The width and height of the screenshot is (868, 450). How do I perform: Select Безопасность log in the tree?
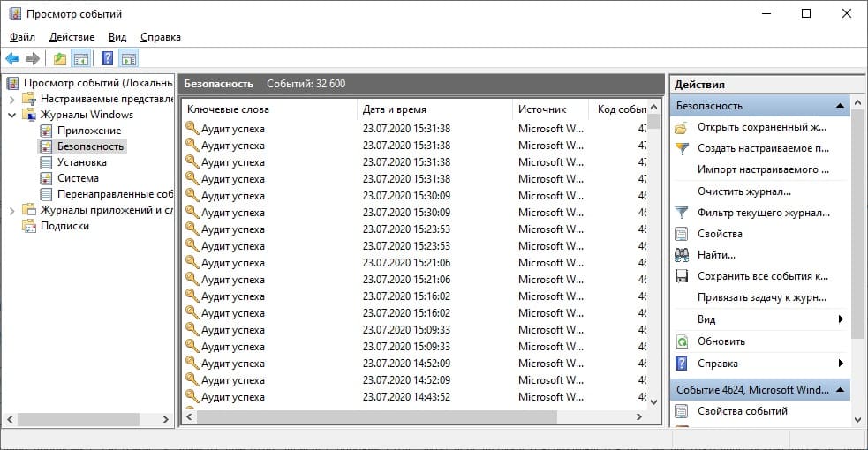tap(90, 146)
